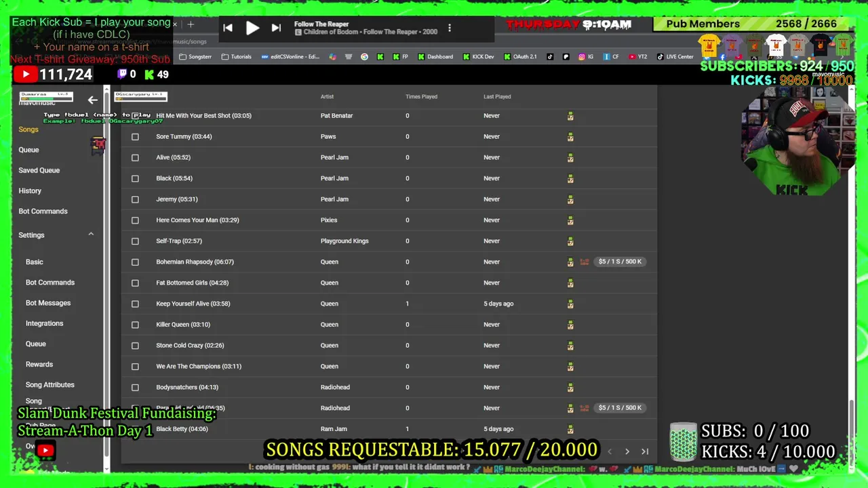Click character icon in Killer Queen row

click(x=570, y=325)
